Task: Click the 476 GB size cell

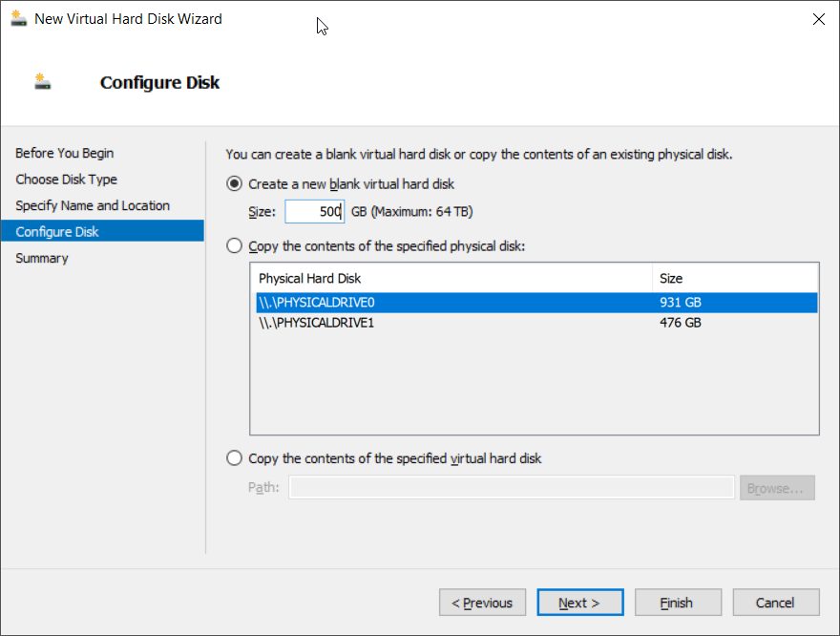Action: pyautogui.click(x=681, y=323)
